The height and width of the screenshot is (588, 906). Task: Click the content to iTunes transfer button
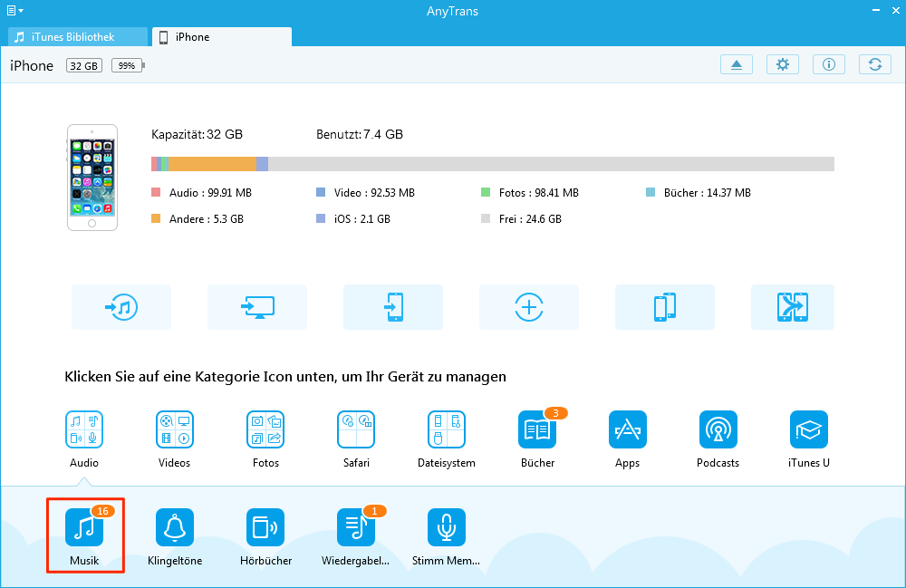pyautogui.click(x=121, y=307)
